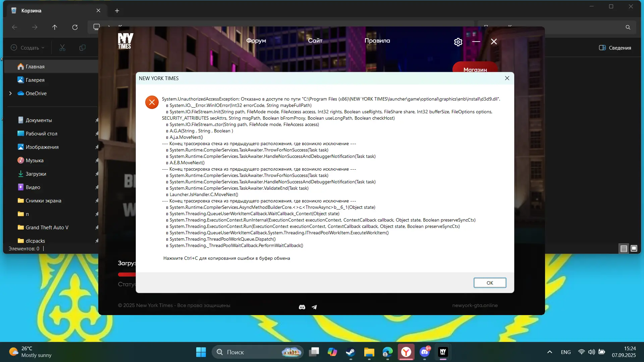Click the Discord icon in launcher footer
This screenshot has width=644, height=362.
pos(302,307)
